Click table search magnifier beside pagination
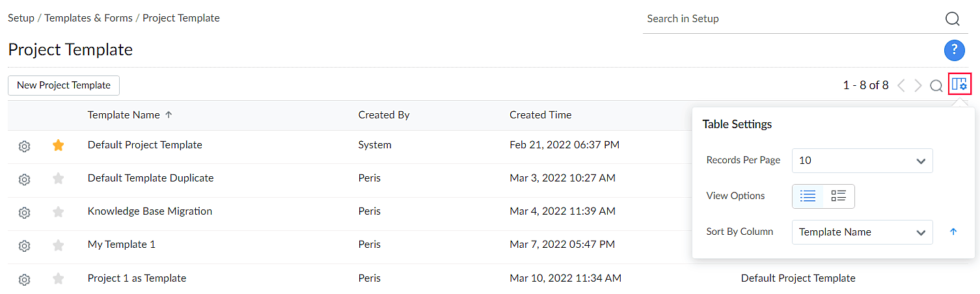Screen dimensions: 980x294 (936, 86)
